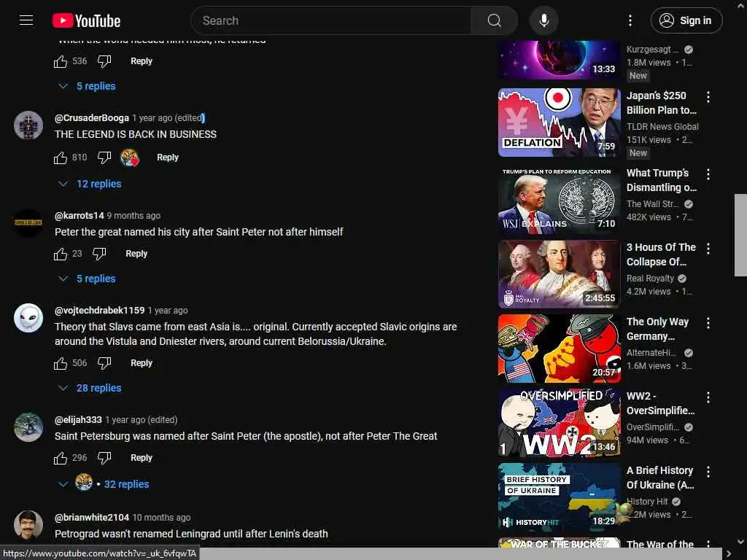Open @karrots14 avatar

click(x=28, y=223)
